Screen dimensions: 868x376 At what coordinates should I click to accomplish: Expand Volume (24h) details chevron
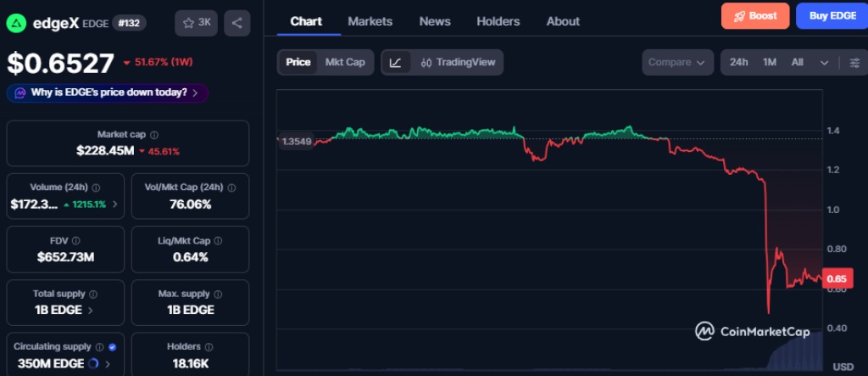pyautogui.click(x=115, y=204)
